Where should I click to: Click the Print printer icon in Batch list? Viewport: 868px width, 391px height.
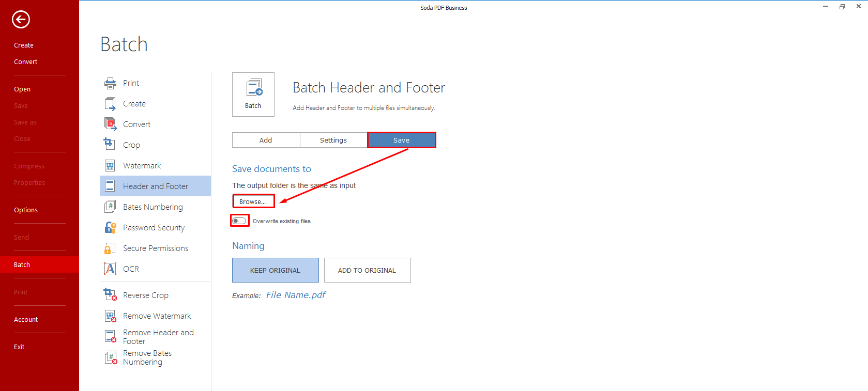click(110, 83)
